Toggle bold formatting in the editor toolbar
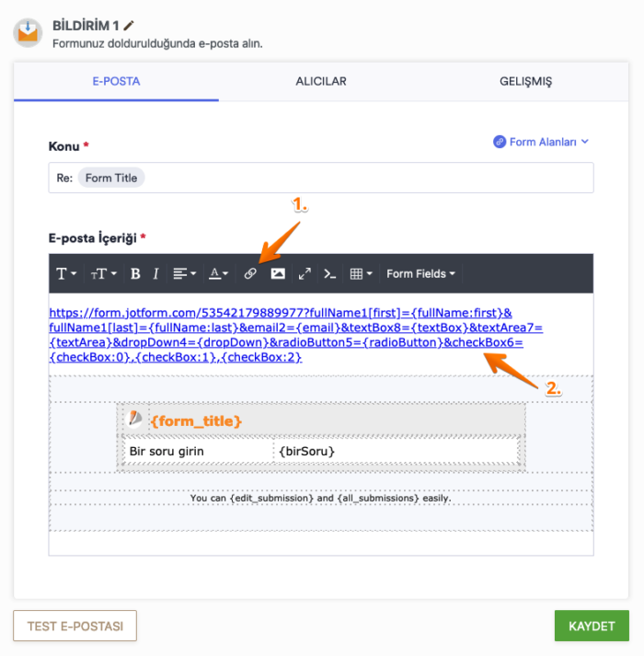 click(135, 273)
